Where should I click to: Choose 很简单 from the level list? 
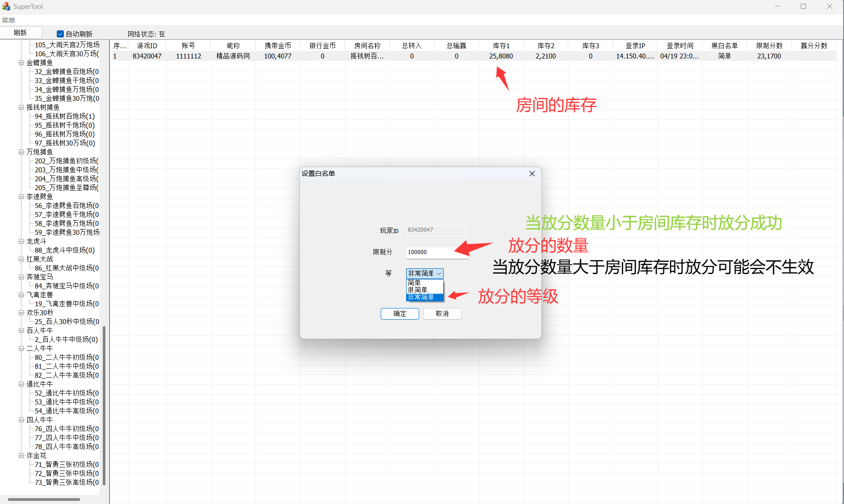click(417, 290)
